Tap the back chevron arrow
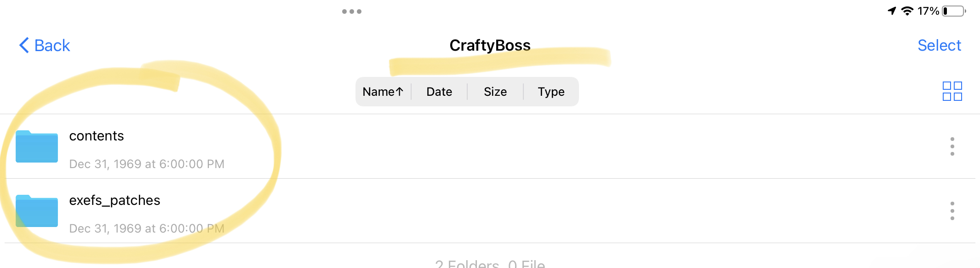Viewport: 980px width, 268px height. coord(24,45)
